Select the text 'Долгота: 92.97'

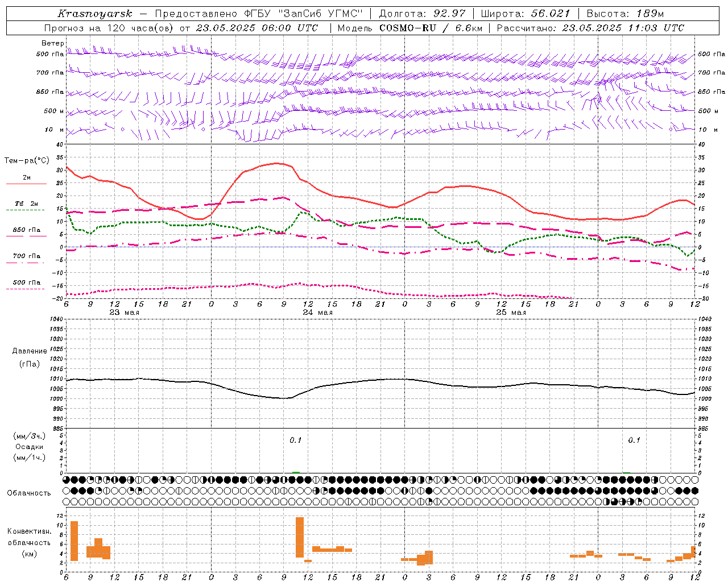pos(422,14)
